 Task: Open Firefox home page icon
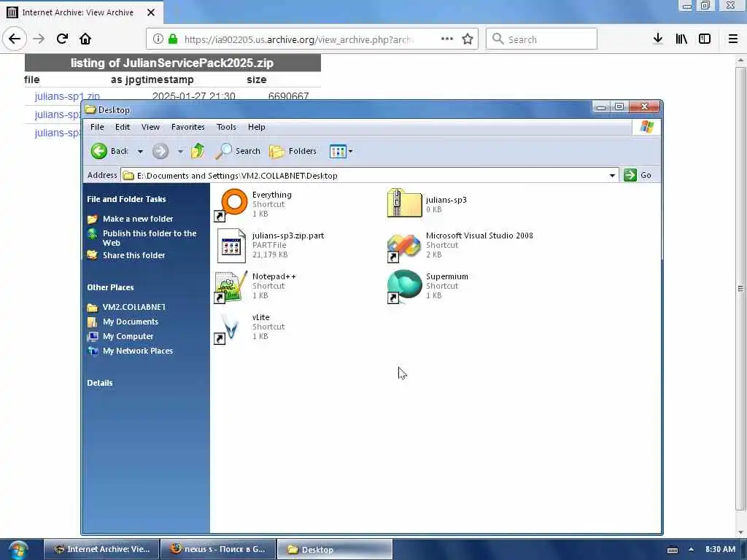85,39
